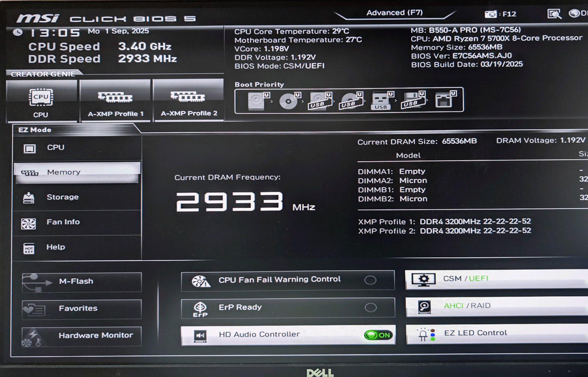Open the CPU section in EZ Mode
Screen dimensions: 588x377
pos(77,148)
